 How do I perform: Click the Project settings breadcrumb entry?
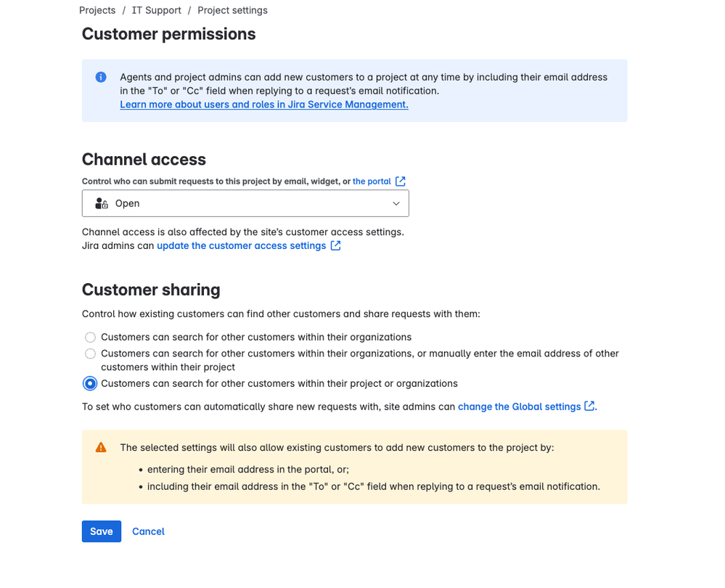232,10
